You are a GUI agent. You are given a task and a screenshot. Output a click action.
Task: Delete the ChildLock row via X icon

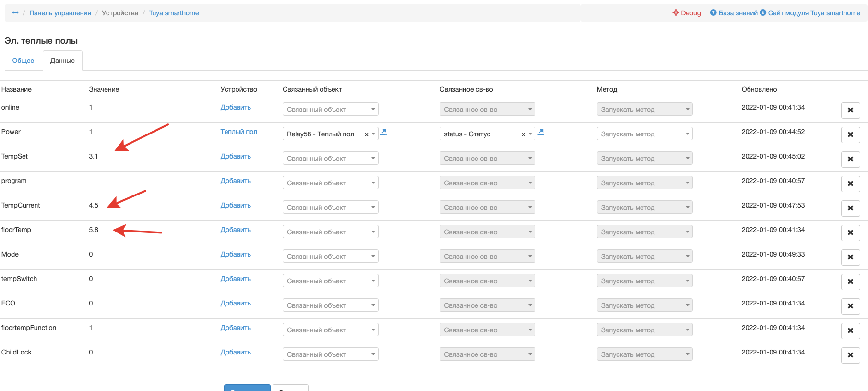pos(850,355)
